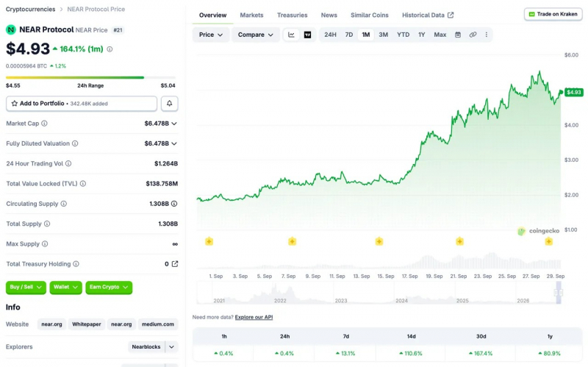Open the Compare dropdown
This screenshot has width=588, height=367.
(x=255, y=35)
